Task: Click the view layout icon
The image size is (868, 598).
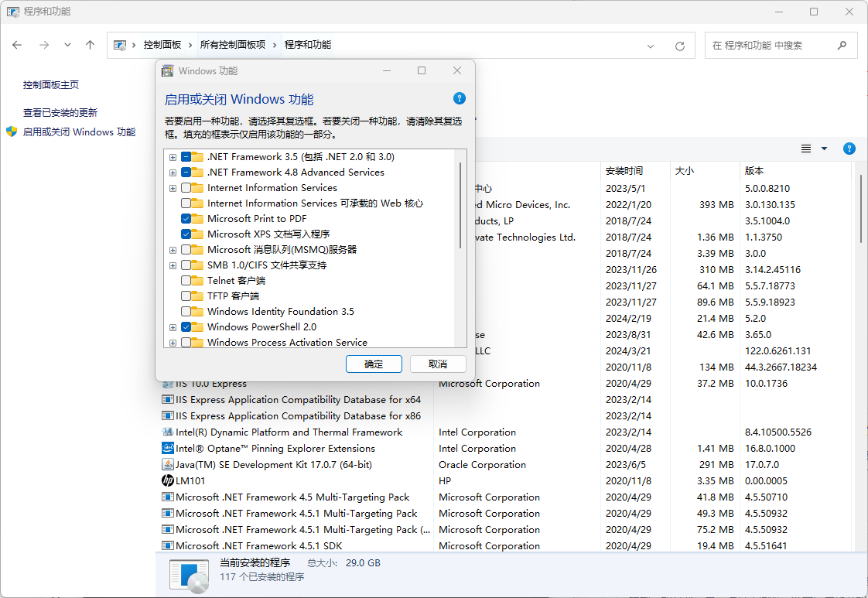Action: pos(806,149)
